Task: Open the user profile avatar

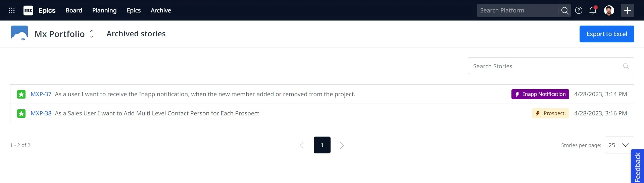Action: (x=609, y=10)
